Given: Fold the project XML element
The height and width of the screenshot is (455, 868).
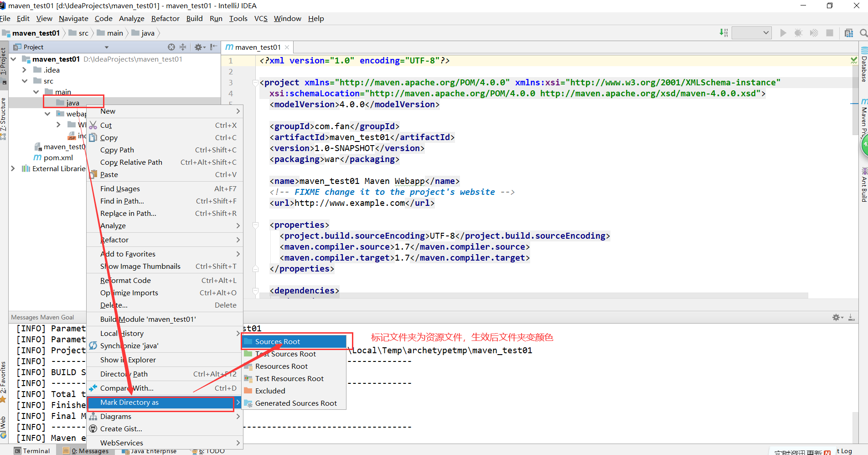Looking at the screenshot, I should (x=256, y=83).
